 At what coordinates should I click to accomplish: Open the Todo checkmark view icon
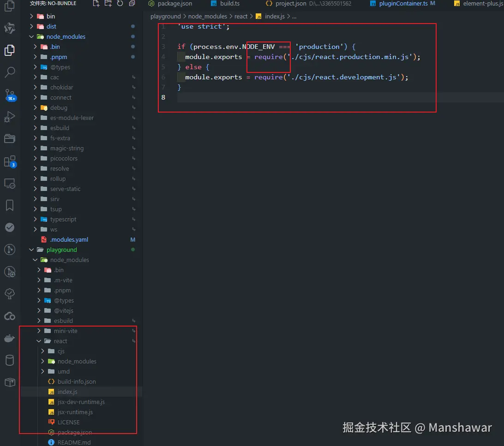(x=10, y=227)
